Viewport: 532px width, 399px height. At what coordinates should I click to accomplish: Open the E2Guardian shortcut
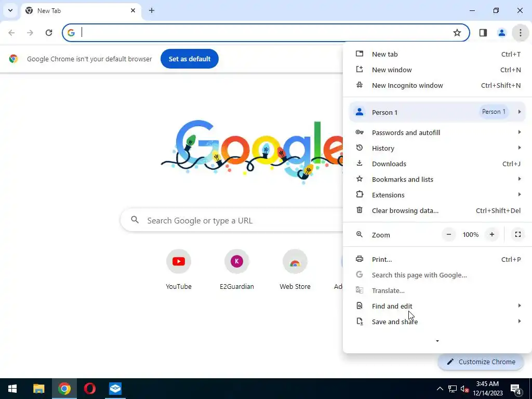coord(236,270)
